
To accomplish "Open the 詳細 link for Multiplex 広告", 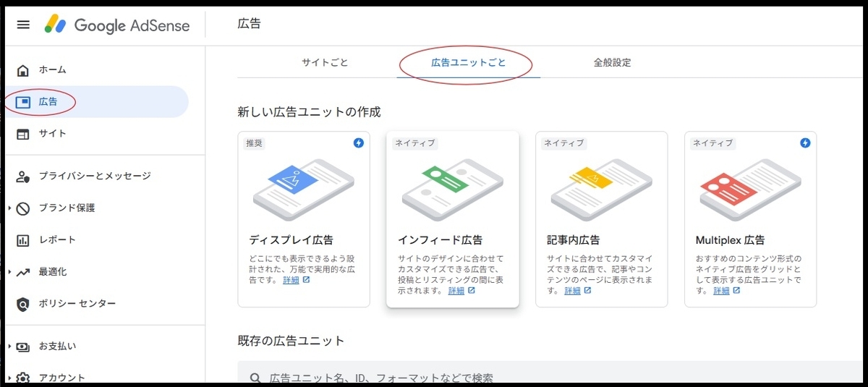I will [721, 291].
